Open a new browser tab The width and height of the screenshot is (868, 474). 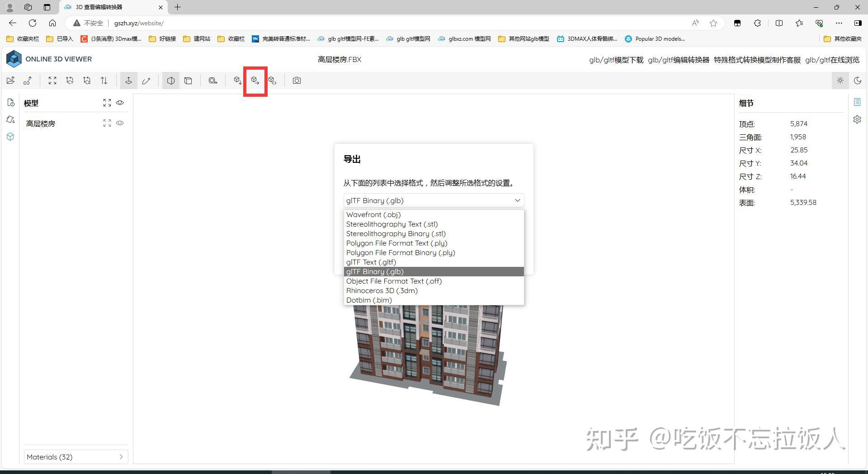[x=178, y=7]
